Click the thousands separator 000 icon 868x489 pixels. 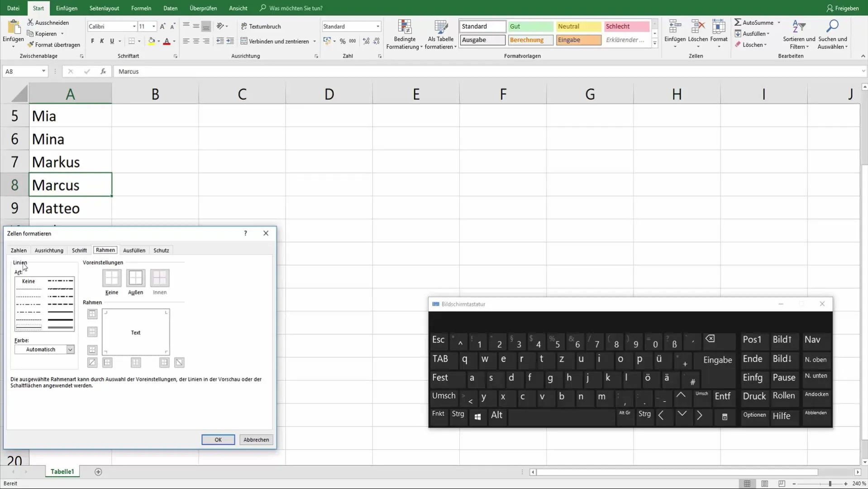tap(353, 41)
